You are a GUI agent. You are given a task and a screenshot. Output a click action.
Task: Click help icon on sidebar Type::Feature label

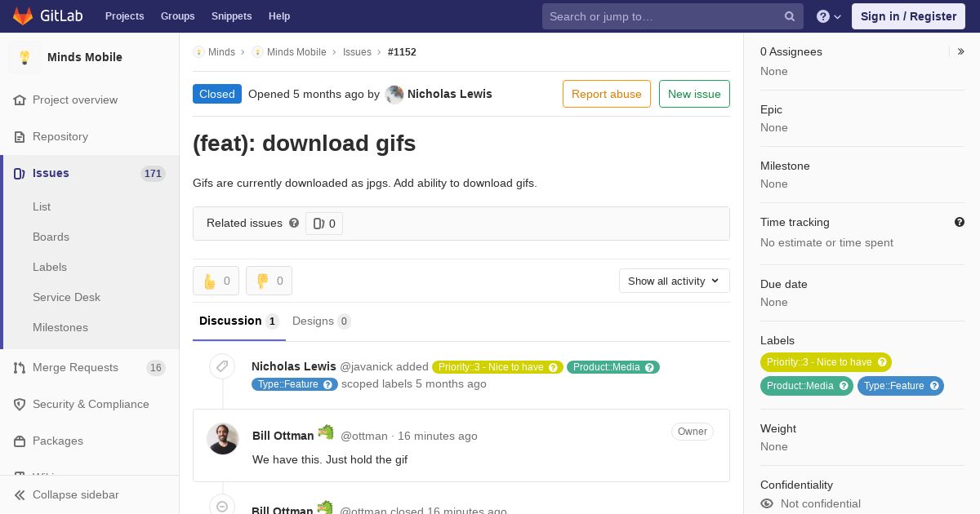coord(934,386)
